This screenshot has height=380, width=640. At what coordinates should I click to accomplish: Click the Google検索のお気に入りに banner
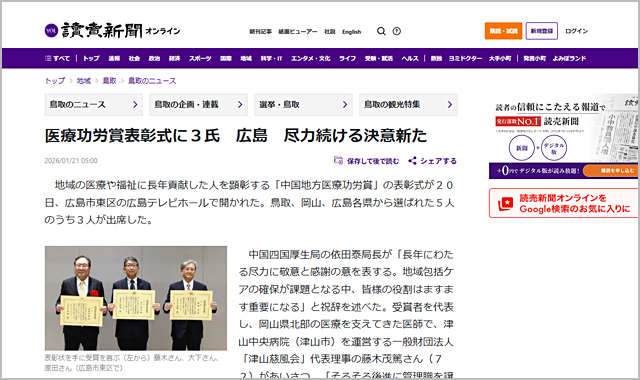564,203
